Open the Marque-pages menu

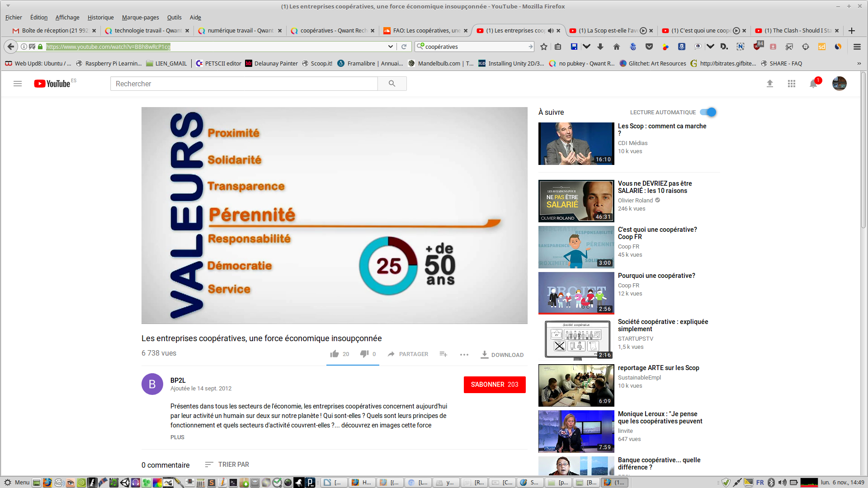pyautogui.click(x=140, y=17)
